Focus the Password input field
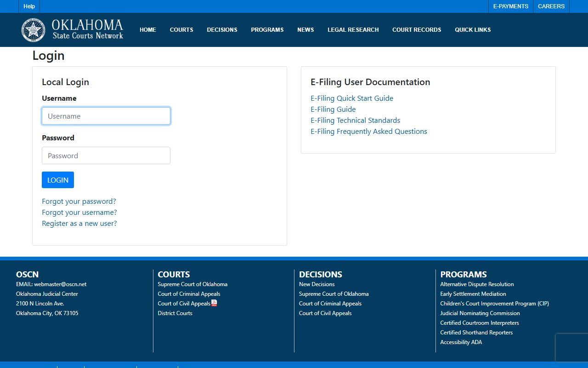 click(106, 155)
